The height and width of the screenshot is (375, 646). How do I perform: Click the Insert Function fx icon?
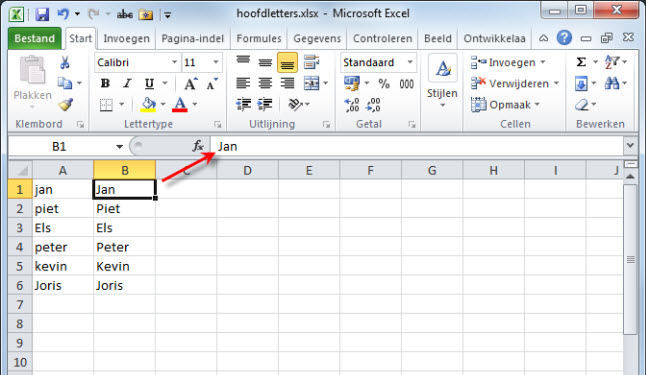click(198, 146)
